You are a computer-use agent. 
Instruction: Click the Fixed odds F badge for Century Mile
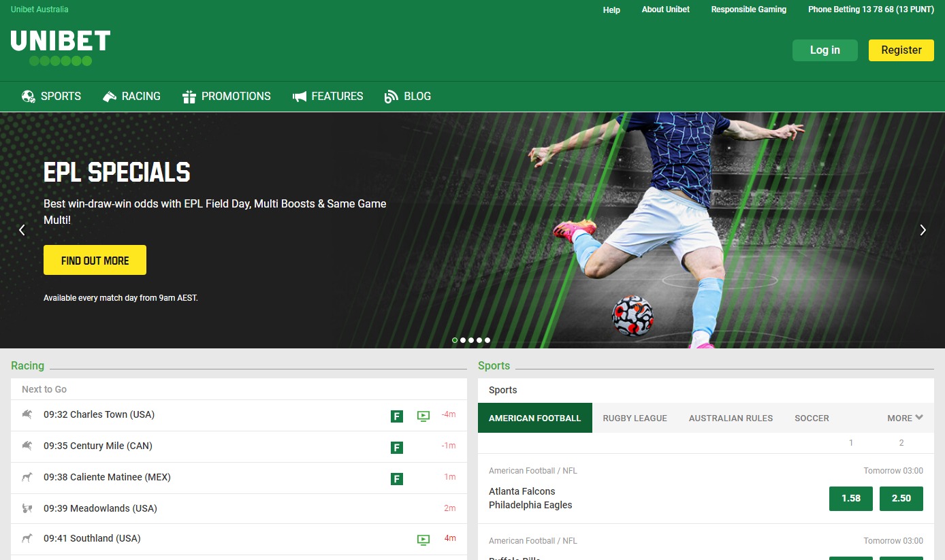tap(397, 447)
